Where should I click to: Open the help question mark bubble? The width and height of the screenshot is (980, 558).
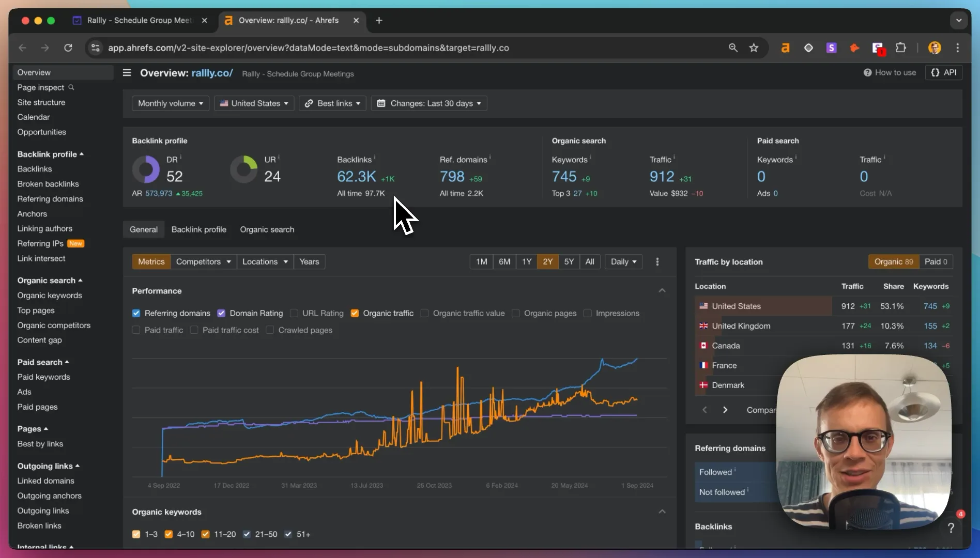(951, 528)
